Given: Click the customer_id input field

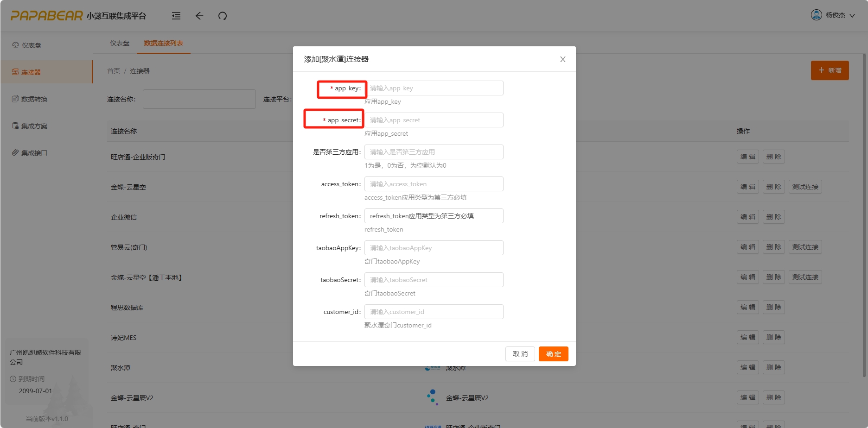Looking at the screenshot, I should tap(434, 312).
